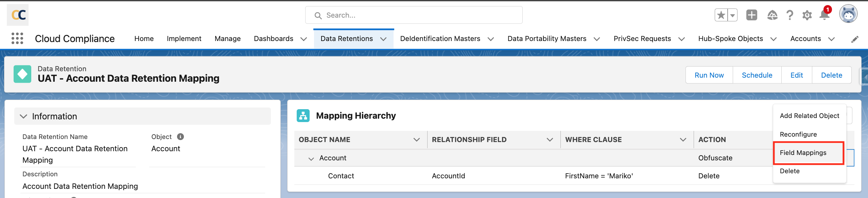Collapse the Account row in hierarchy
This screenshot has width=868, height=198.
[x=311, y=159]
